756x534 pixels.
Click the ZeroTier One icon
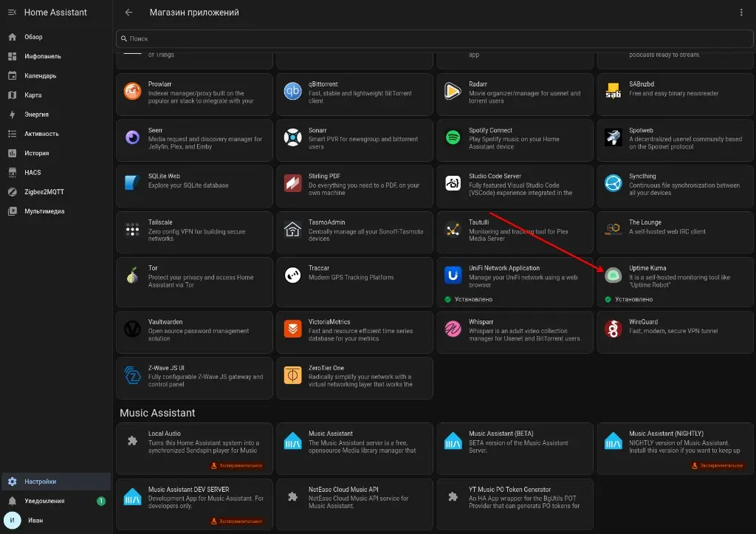(x=292, y=375)
